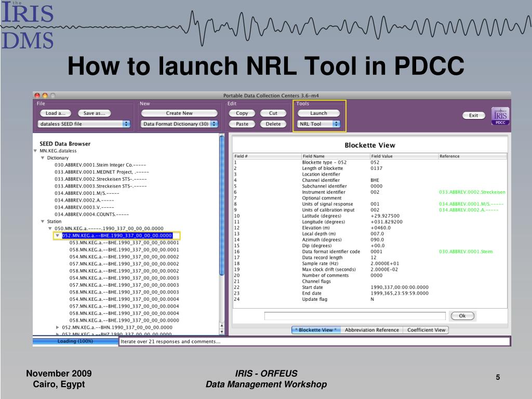
Task: Click the Cut button
Action: click(273, 113)
